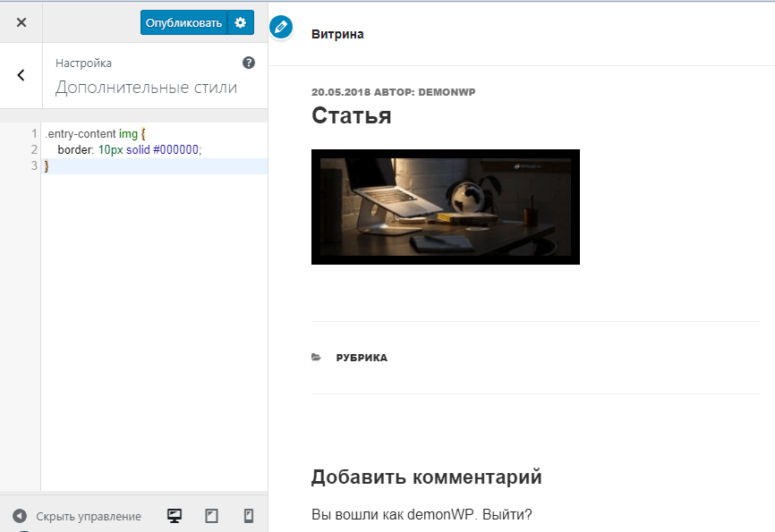Switch to tablet preview icon
Image resolution: width=775 pixels, height=532 pixels.
pyautogui.click(x=211, y=516)
